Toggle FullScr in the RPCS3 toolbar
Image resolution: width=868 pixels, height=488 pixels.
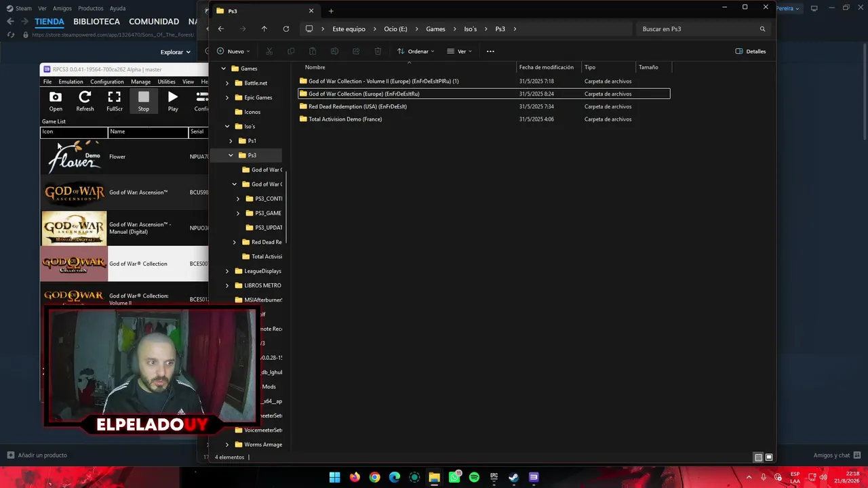click(x=115, y=101)
